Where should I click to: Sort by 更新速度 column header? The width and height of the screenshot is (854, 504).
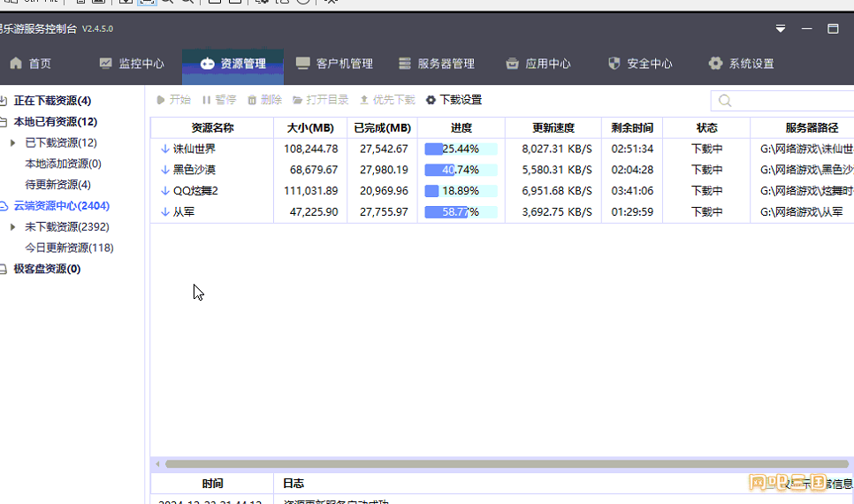click(553, 128)
